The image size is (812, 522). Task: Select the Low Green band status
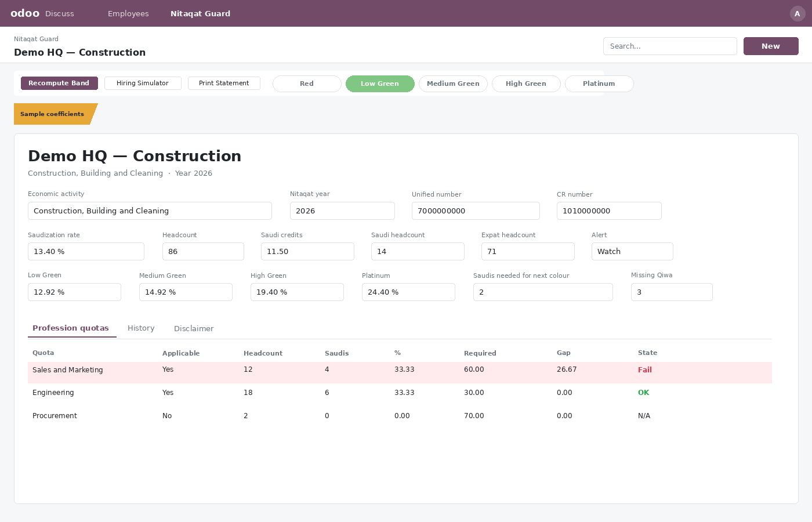(380, 84)
